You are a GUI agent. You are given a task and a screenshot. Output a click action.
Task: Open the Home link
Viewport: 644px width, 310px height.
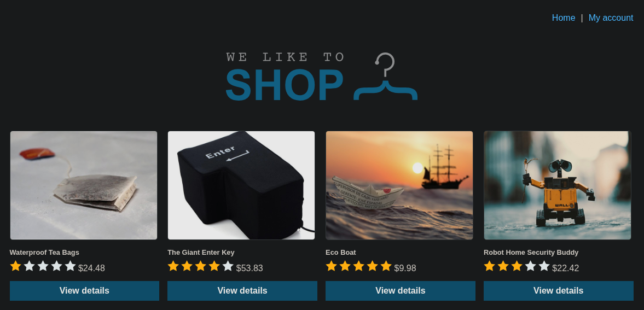(564, 17)
